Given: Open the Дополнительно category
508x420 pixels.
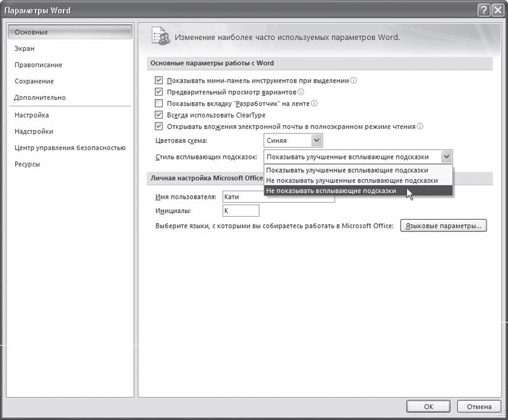Looking at the screenshot, I should pos(70,98).
